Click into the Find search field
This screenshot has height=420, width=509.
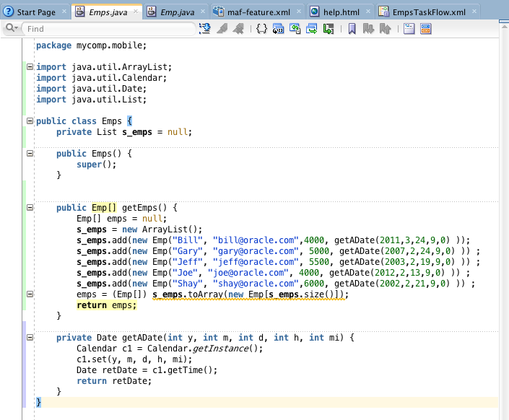[108, 29]
